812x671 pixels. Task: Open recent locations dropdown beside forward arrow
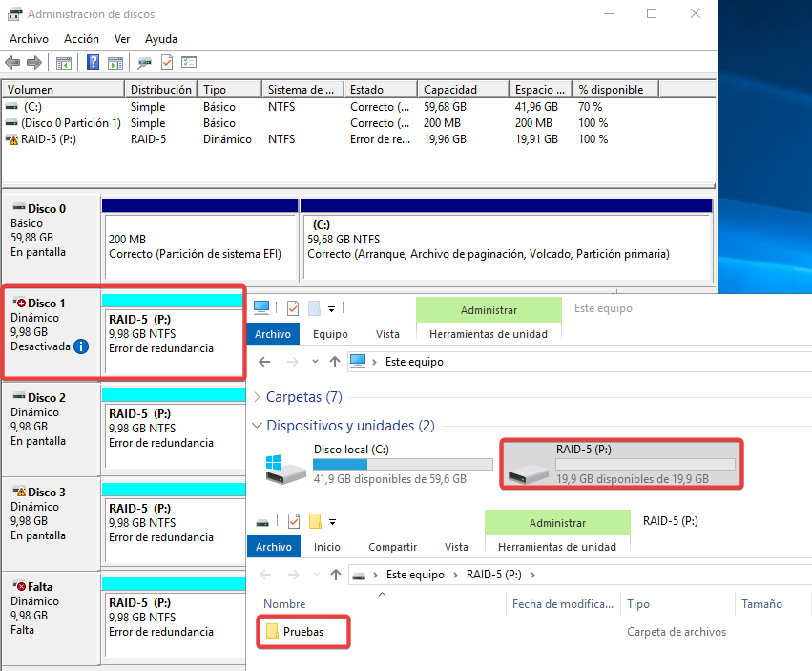point(314,363)
